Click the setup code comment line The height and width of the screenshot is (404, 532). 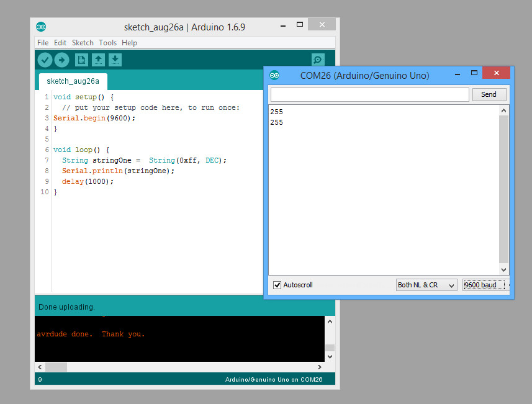pos(151,107)
